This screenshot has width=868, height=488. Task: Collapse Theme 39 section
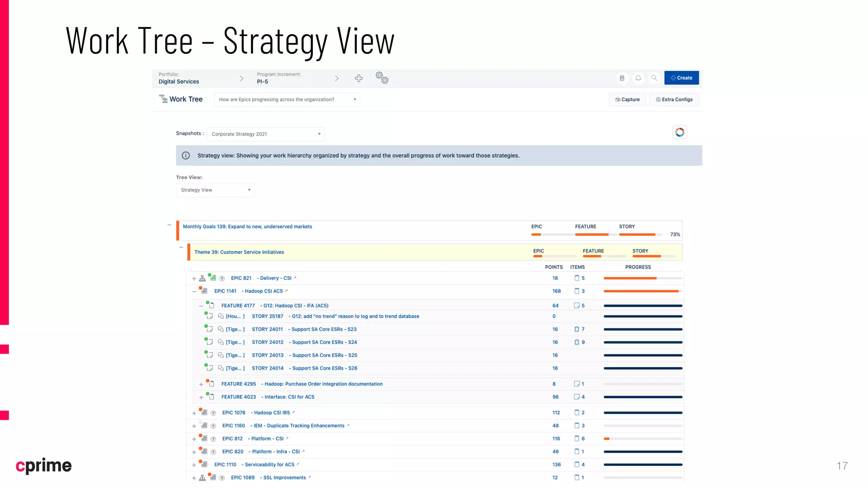[181, 247]
